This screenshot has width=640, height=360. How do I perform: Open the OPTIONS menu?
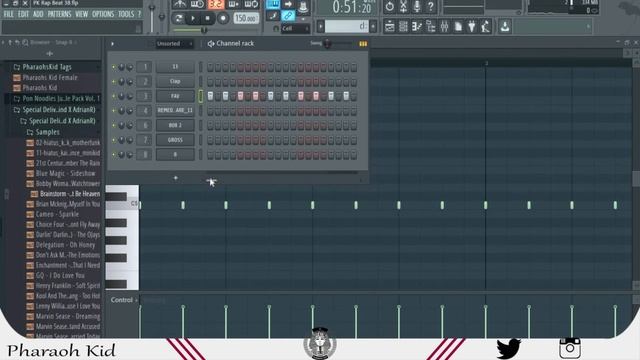point(103,14)
